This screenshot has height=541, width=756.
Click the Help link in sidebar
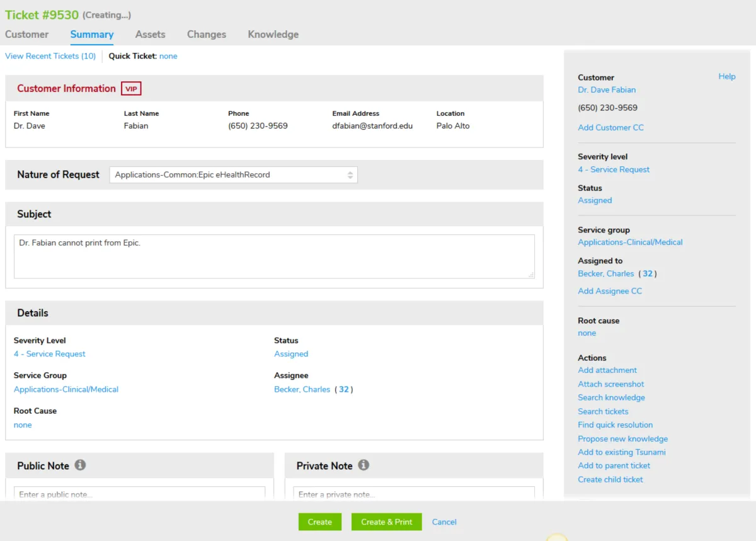726,76
